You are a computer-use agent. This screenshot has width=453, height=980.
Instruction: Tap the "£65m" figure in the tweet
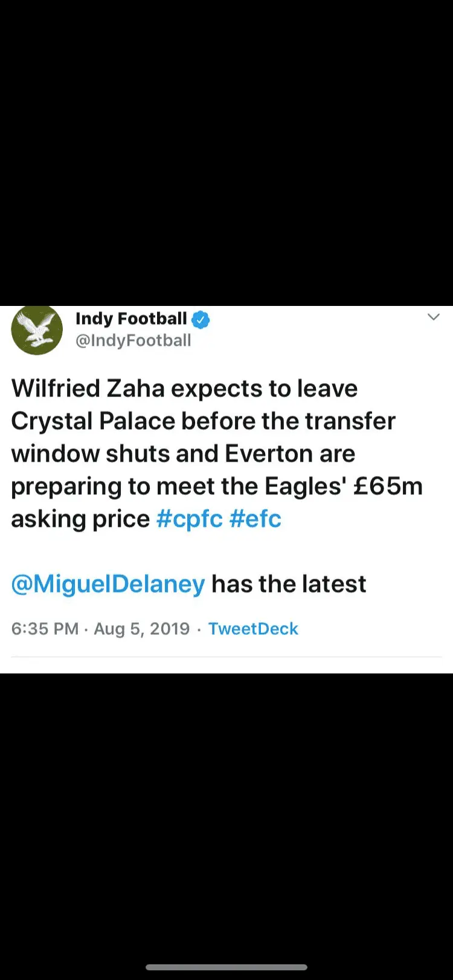[x=388, y=486]
